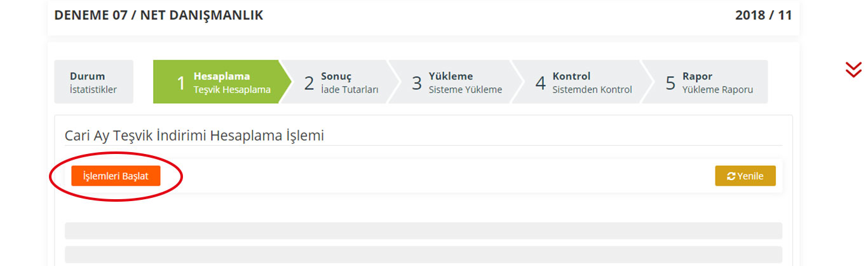
Task: Click the second gray progress bar
Action: [423, 255]
